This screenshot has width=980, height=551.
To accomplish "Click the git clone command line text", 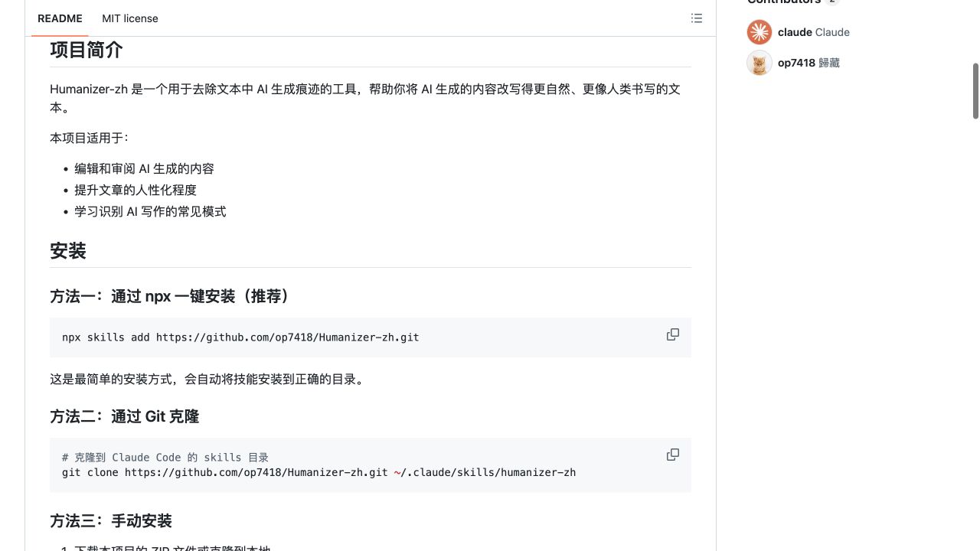I will coord(318,472).
